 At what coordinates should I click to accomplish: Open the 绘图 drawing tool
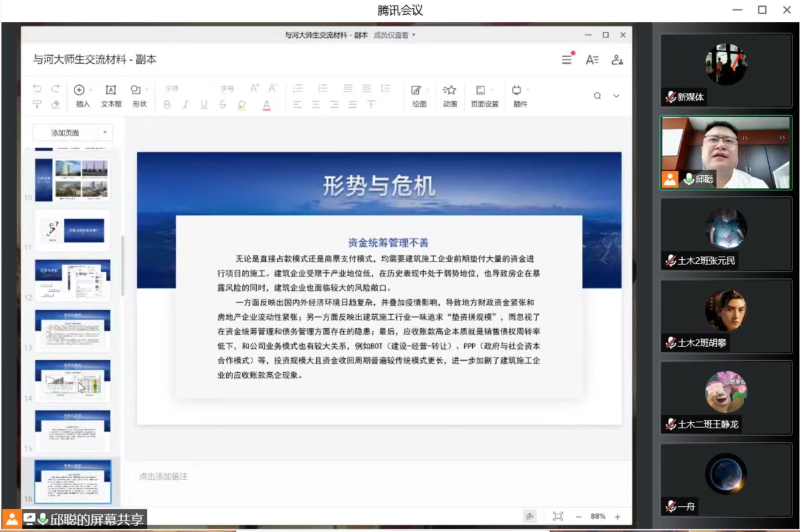click(x=417, y=90)
